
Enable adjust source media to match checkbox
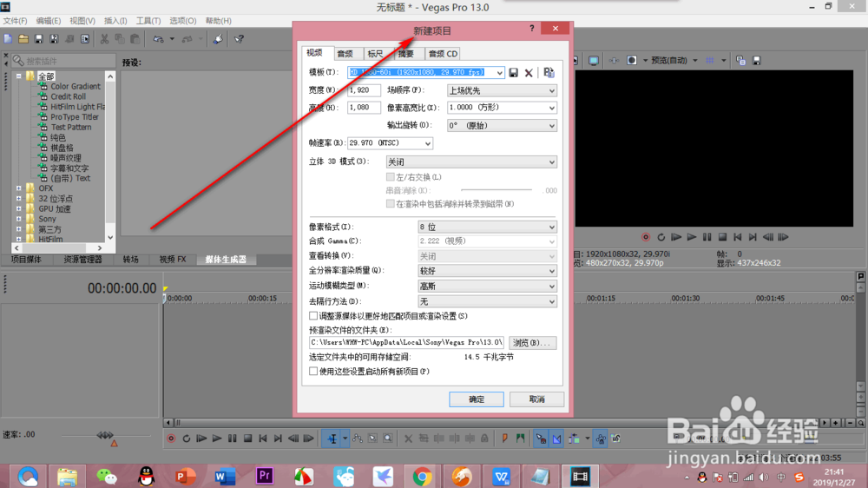[313, 316]
